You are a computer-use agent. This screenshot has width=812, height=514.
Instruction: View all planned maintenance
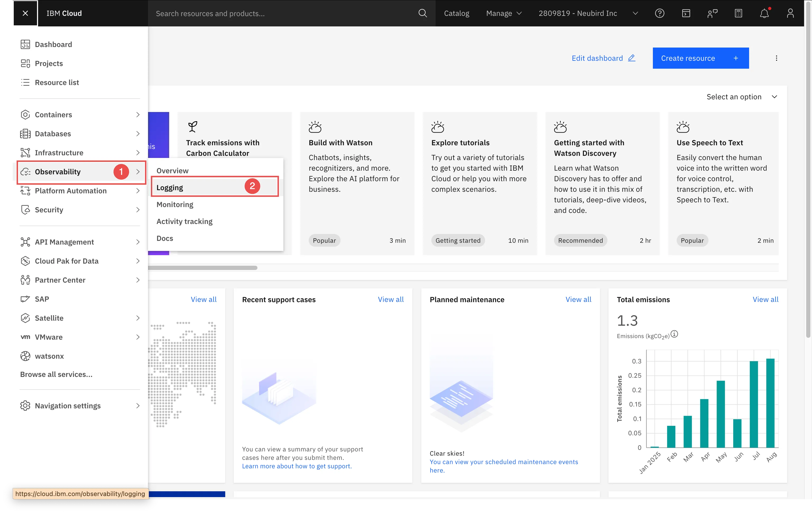click(578, 299)
